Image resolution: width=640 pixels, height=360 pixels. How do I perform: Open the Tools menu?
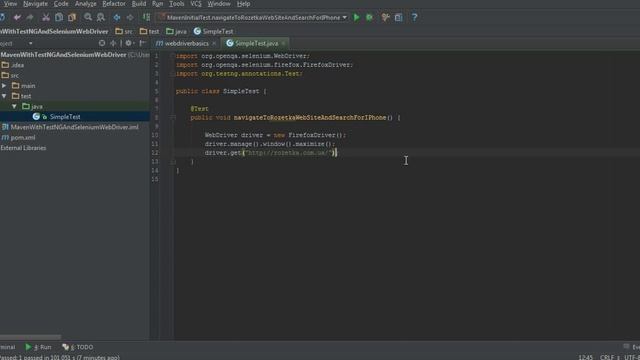pos(177,4)
